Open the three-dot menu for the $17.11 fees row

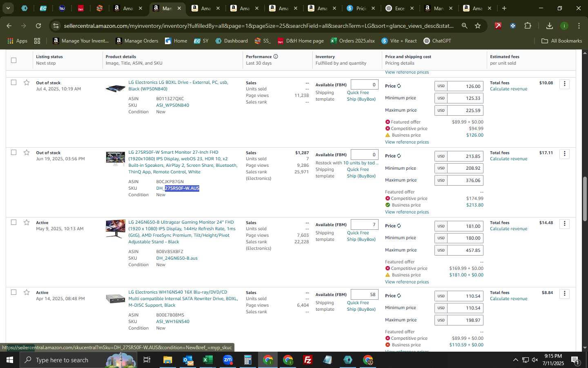coord(565,154)
